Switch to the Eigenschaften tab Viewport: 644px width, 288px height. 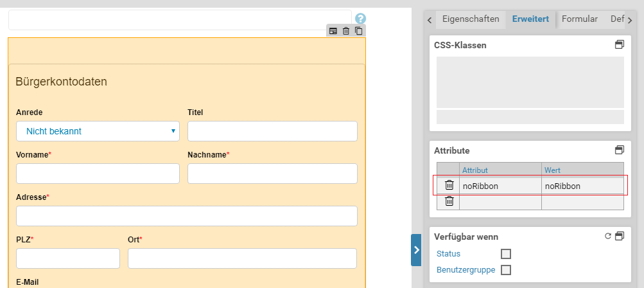coord(471,19)
